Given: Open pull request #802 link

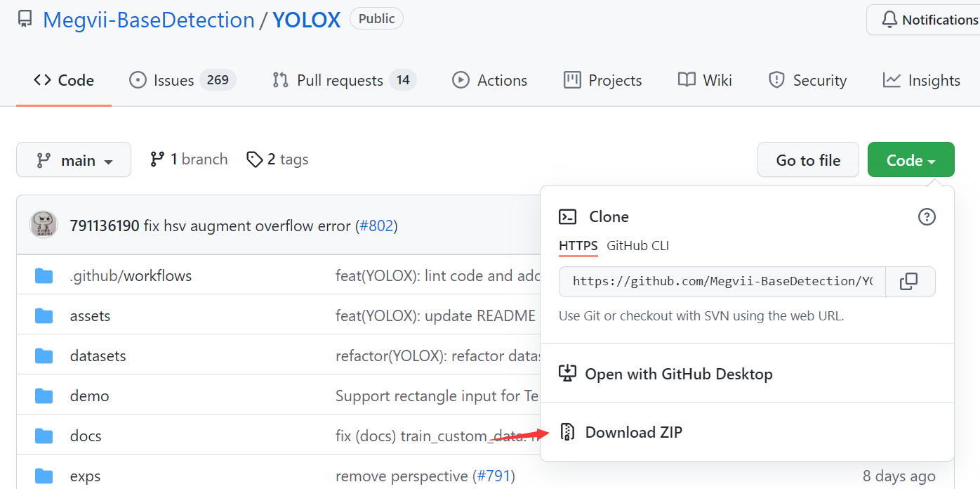Looking at the screenshot, I should [x=378, y=226].
